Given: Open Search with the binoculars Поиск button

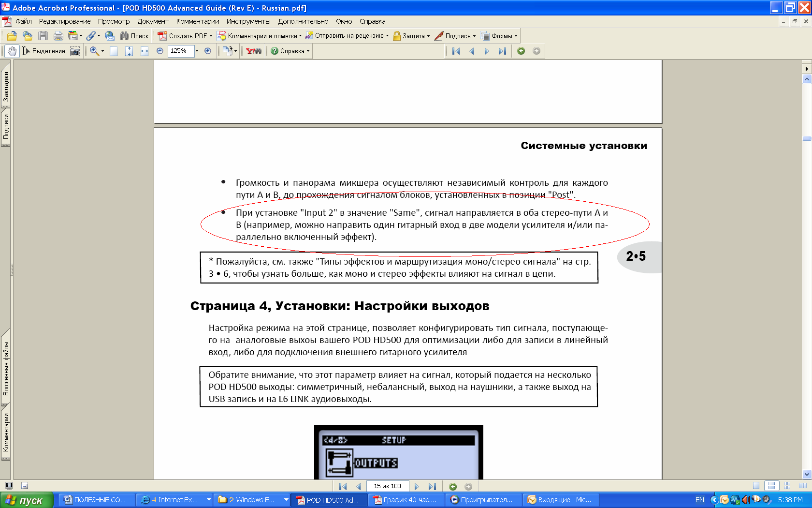Looking at the screenshot, I should [134, 36].
